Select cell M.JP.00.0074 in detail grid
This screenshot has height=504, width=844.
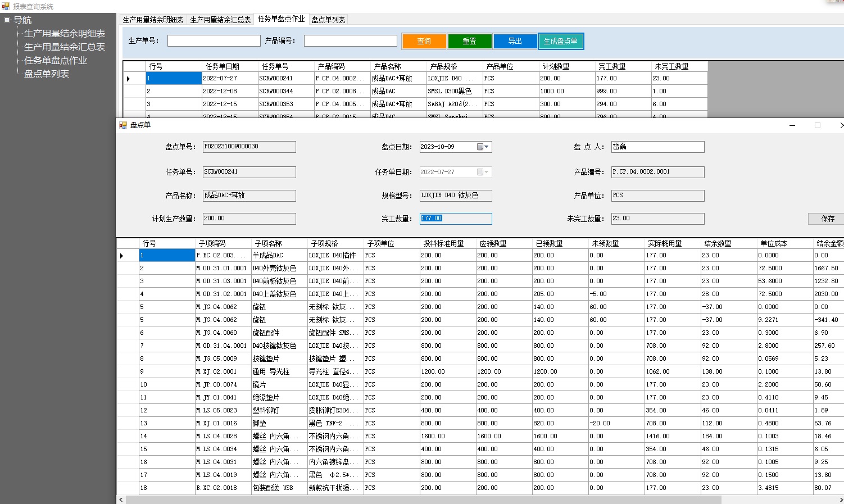223,385
